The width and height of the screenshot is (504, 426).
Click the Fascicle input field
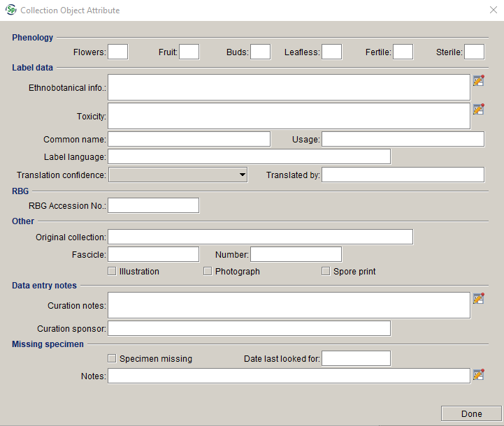[153, 254]
